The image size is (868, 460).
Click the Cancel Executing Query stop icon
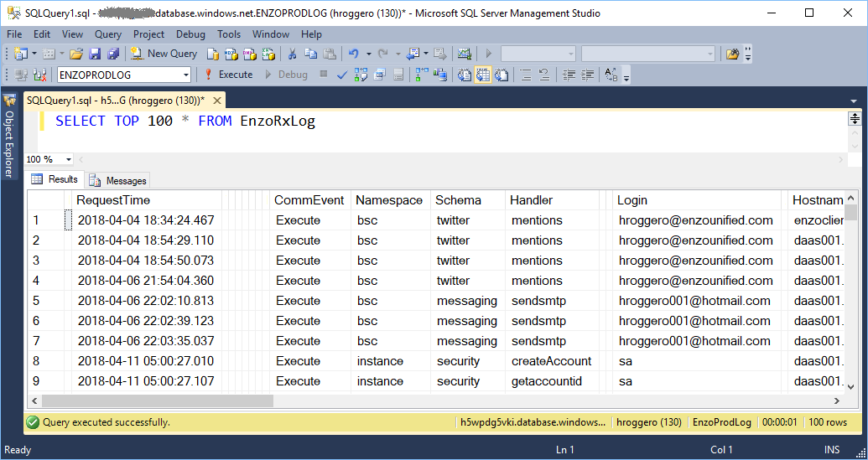(x=324, y=74)
